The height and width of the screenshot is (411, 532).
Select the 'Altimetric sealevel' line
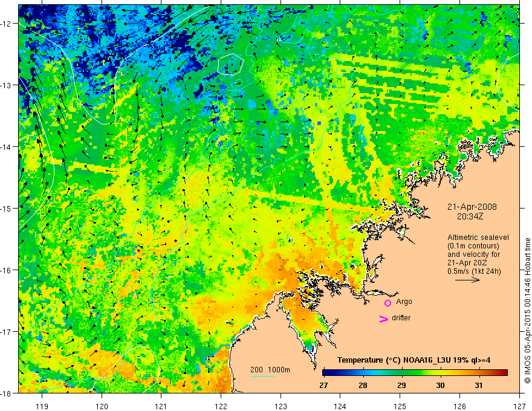[x=478, y=238]
